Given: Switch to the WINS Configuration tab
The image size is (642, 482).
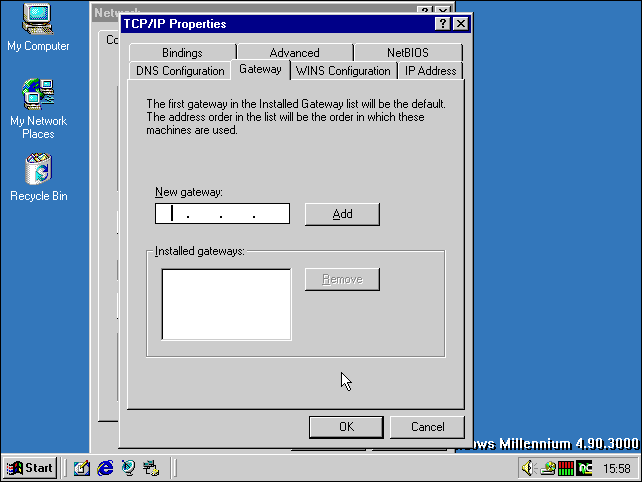Looking at the screenshot, I should point(343,71).
